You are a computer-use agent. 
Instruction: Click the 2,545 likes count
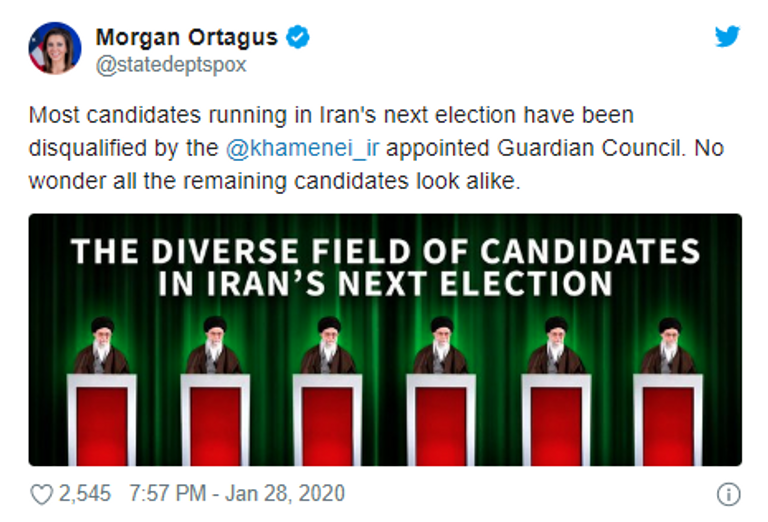click(x=84, y=494)
